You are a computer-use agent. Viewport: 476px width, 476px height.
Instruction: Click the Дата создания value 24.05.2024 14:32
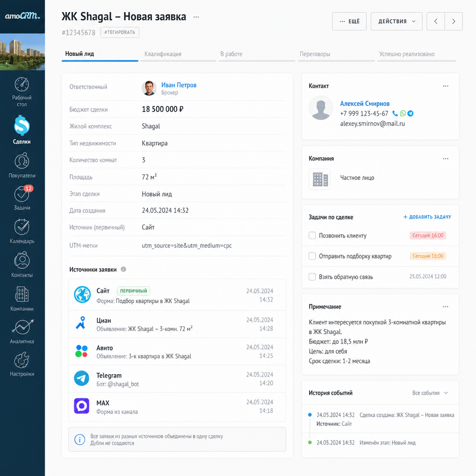tap(165, 211)
